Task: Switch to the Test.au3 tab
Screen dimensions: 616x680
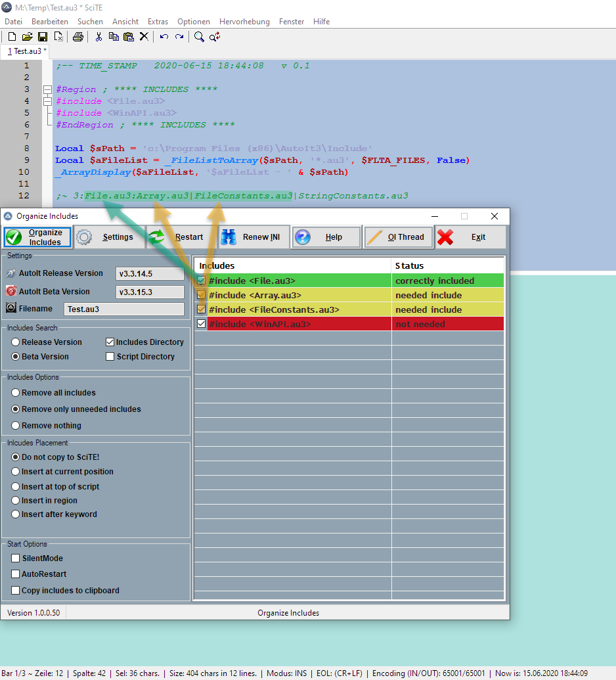Action: (27, 51)
